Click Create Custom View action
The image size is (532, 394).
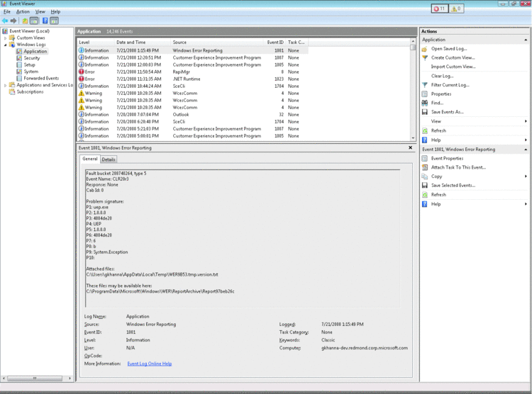click(x=453, y=57)
